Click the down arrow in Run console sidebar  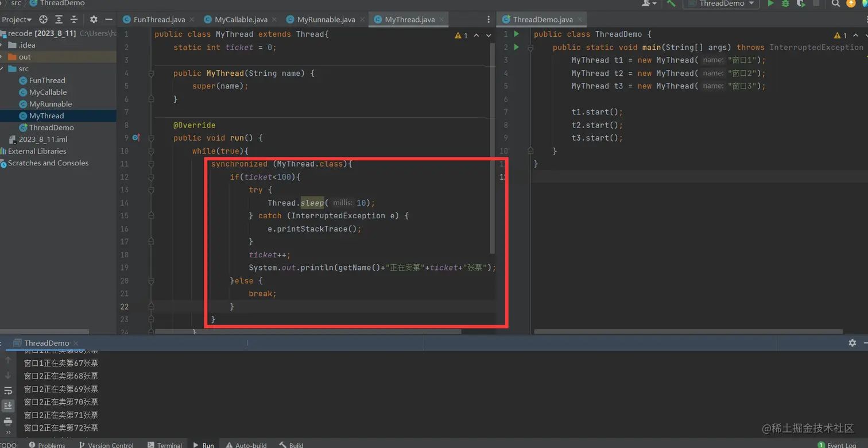[8, 375]
